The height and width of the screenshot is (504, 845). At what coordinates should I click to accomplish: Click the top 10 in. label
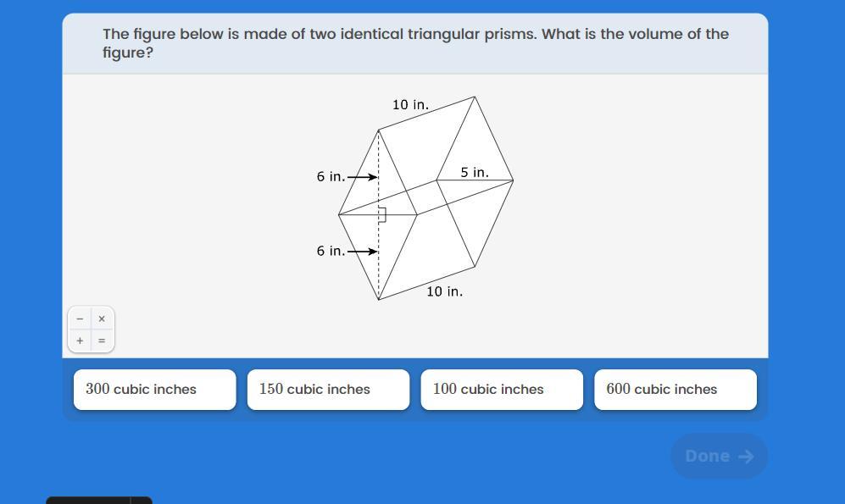(x=410, y=105)
